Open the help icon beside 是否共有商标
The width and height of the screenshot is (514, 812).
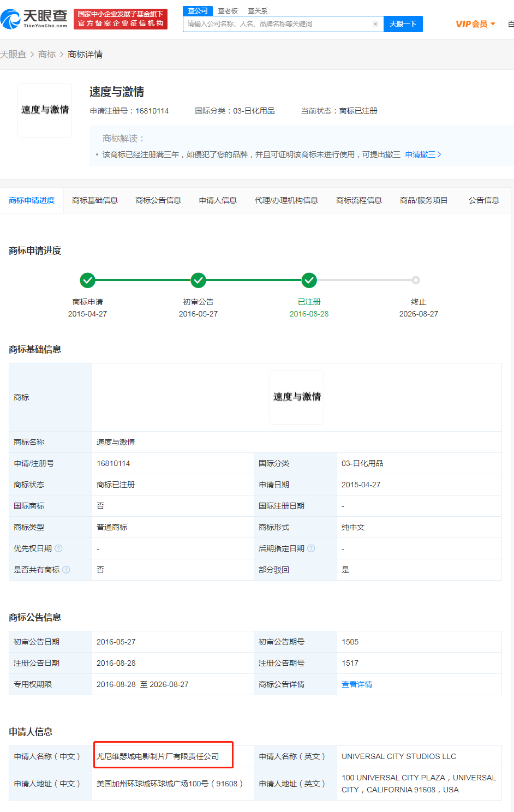click(x=66, y=569)
